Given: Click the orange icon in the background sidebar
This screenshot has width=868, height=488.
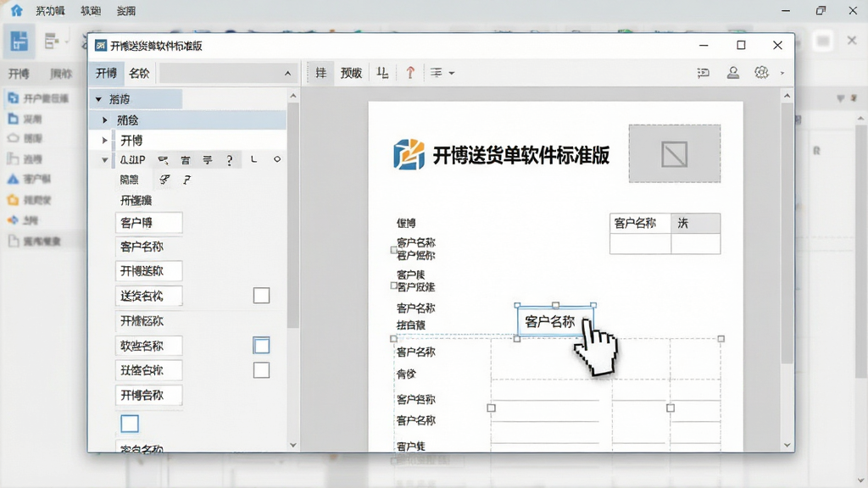Looking at the screenshot, I should click(x=13, y=200).
